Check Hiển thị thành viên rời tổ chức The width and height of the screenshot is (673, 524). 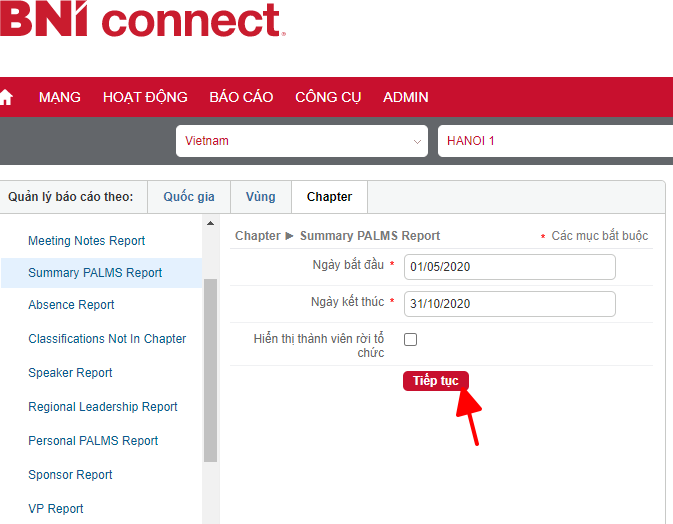pyautogui.click(x=410, y=339)
